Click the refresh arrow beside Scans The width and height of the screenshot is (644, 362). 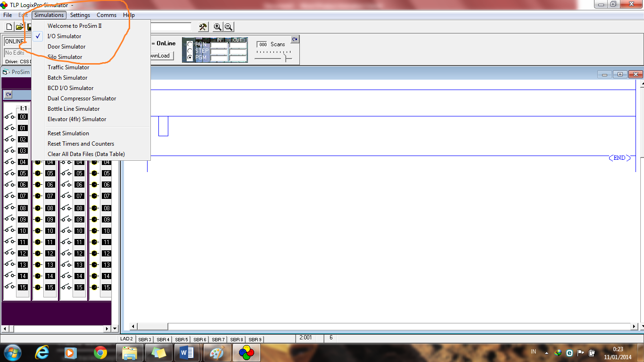pos(295,39)
